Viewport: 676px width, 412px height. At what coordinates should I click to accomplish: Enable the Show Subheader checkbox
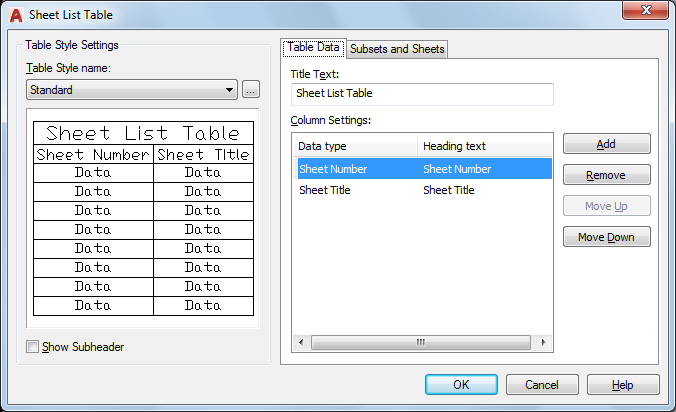(33, 347)
